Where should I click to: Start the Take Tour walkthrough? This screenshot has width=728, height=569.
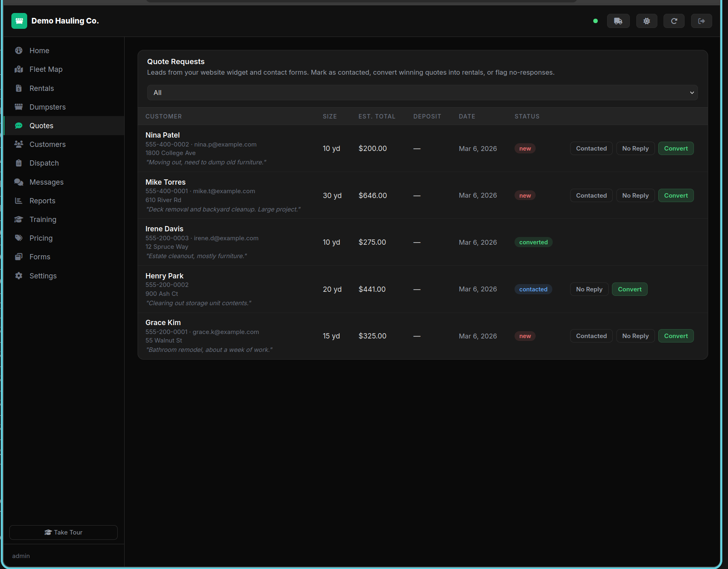63,532
